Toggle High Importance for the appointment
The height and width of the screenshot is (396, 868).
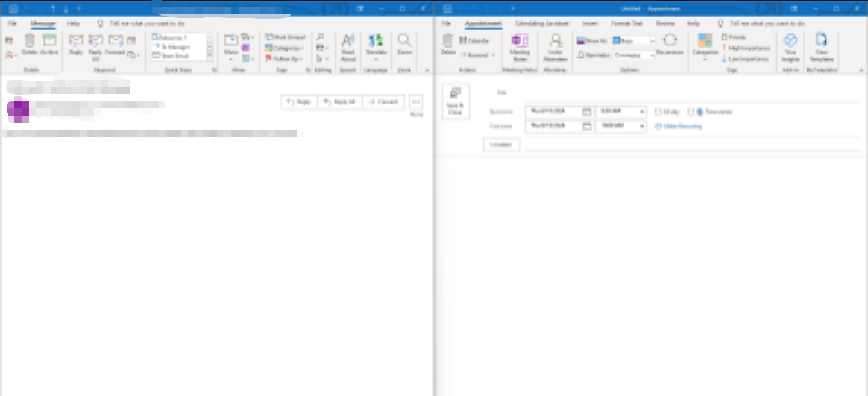[746, 48]
